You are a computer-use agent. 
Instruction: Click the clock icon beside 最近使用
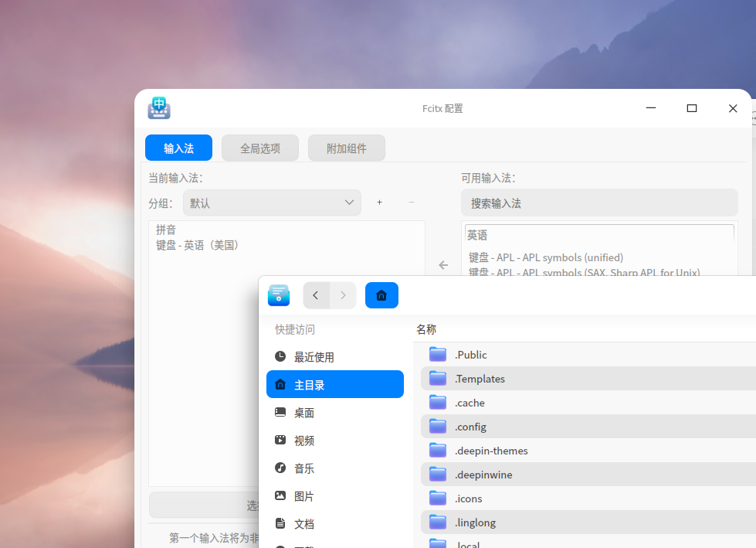(280, 356)
